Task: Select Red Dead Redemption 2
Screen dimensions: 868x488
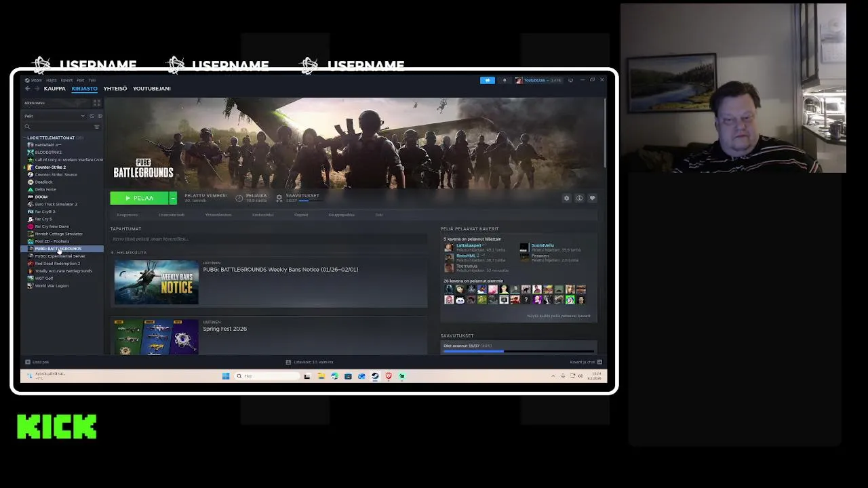Action: (57, 264)
